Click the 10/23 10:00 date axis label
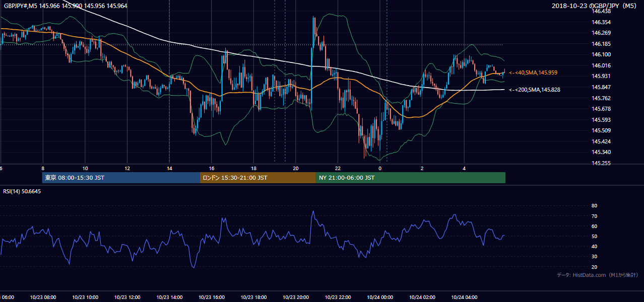Viewport: 644px width, 302px height. 85,297
